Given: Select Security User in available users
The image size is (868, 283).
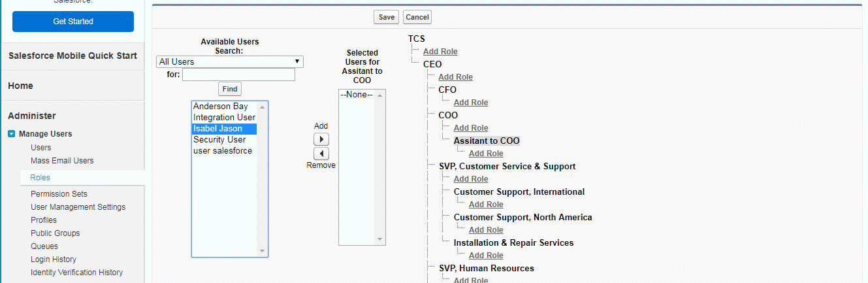Looking at the screenshot, I should 219,140.
